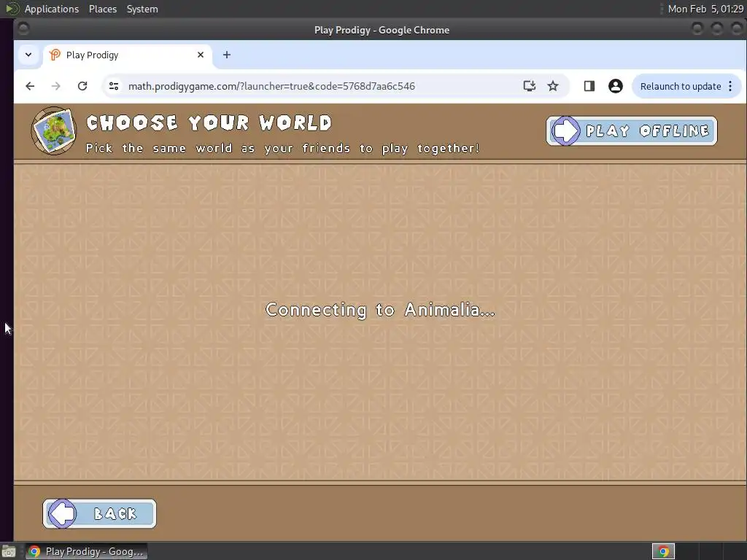Go back using browser back arrow
Viewport: 747px width, 560px height.
coord(30,86)
